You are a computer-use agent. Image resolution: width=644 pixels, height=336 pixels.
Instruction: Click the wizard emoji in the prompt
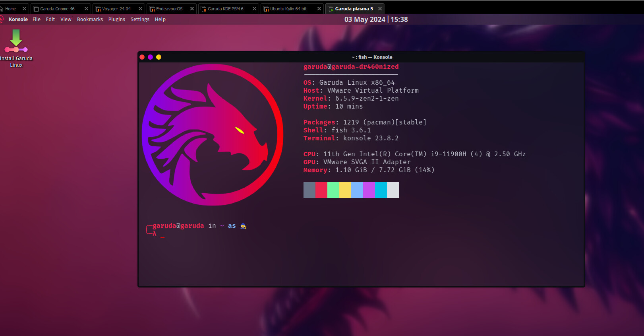243,226
